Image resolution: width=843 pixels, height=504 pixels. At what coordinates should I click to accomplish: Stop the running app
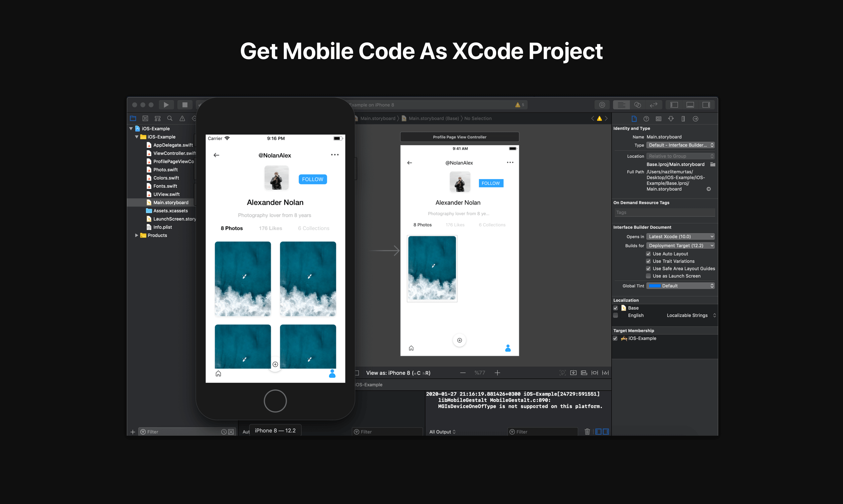[185, 105]
